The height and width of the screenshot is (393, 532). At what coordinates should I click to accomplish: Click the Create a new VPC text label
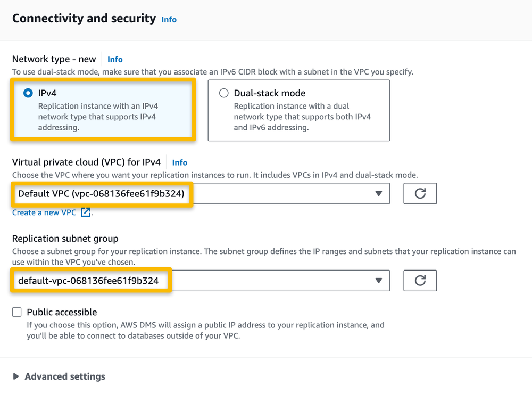pos(45,212)
